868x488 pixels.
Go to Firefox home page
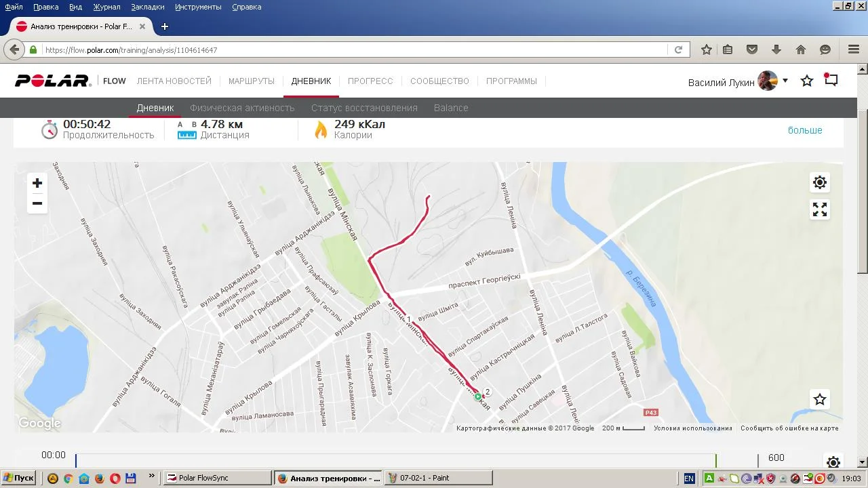[x=801, y=49]
